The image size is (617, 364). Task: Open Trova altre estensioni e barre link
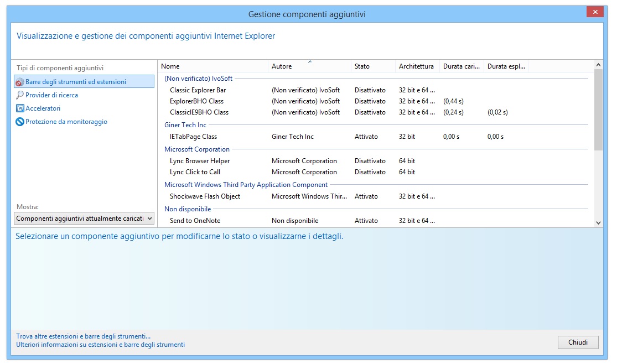84,336
